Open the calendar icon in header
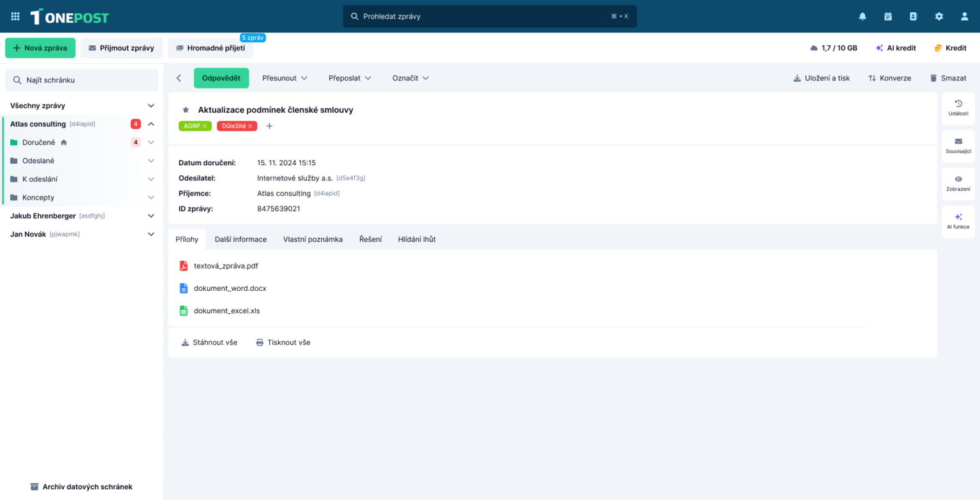Viewport: 980px width, 500px height. pyautogui.click(x=888, y=17)
